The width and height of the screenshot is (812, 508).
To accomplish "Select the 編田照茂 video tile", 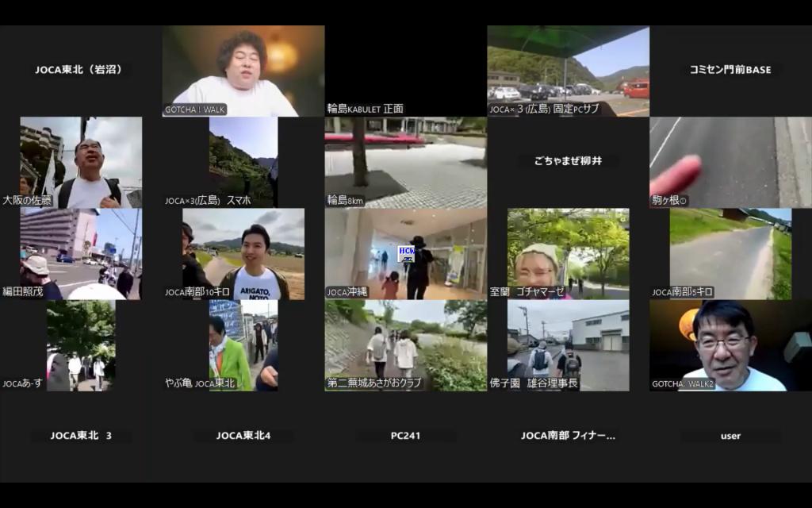I will (81, 254).
